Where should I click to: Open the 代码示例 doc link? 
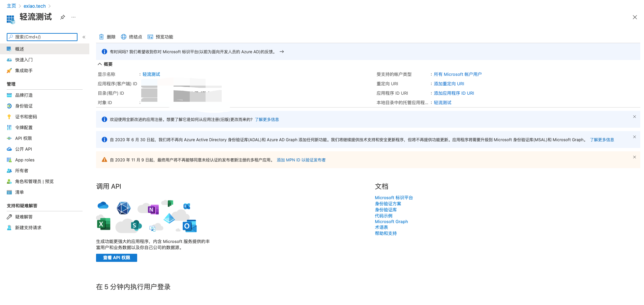click(x=384, y=216)
